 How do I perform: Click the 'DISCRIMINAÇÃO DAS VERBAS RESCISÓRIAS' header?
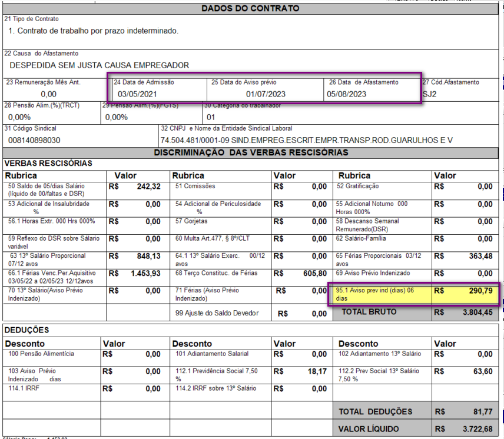pos(251,152)
